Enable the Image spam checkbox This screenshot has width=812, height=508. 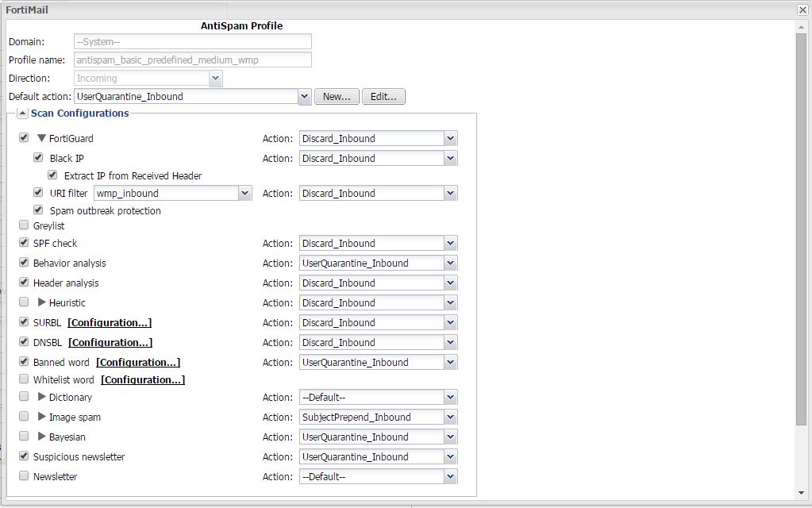point(24,417)
